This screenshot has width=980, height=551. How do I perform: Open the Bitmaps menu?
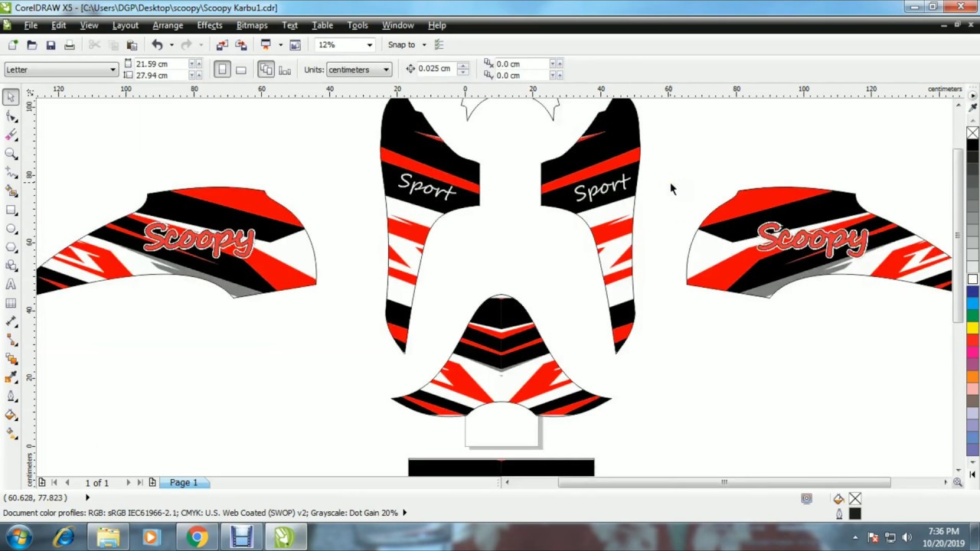[252, 25]
